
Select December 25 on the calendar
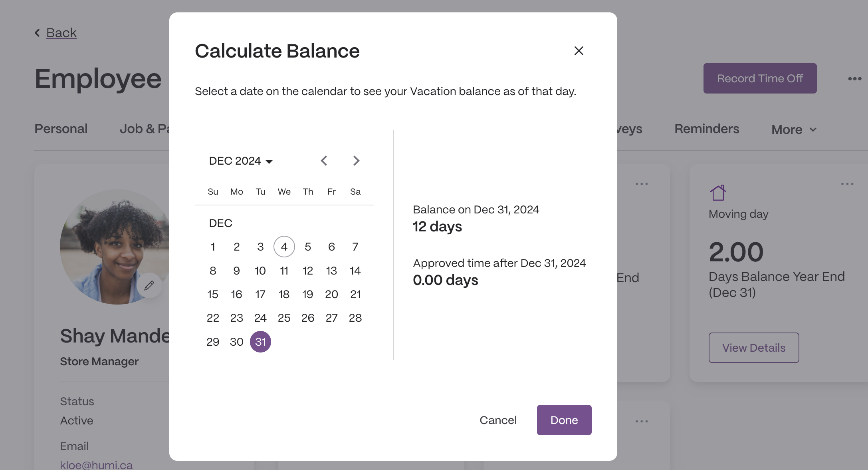click(x=284, y=318)
